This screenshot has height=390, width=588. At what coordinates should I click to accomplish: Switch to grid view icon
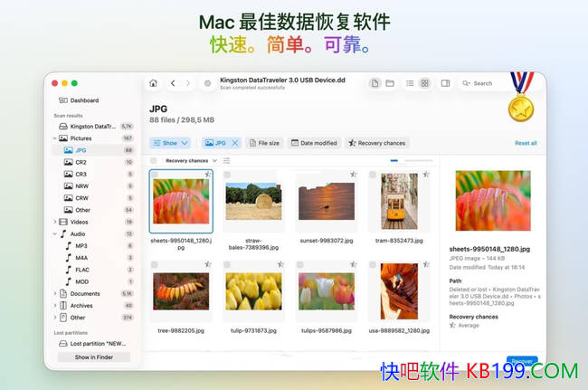tap(424, 83)
